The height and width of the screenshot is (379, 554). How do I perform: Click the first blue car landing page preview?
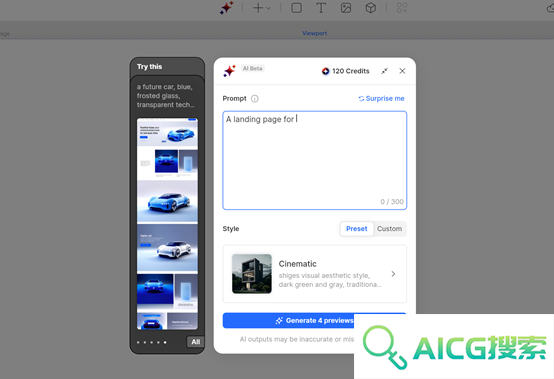(x=167, y=132)
